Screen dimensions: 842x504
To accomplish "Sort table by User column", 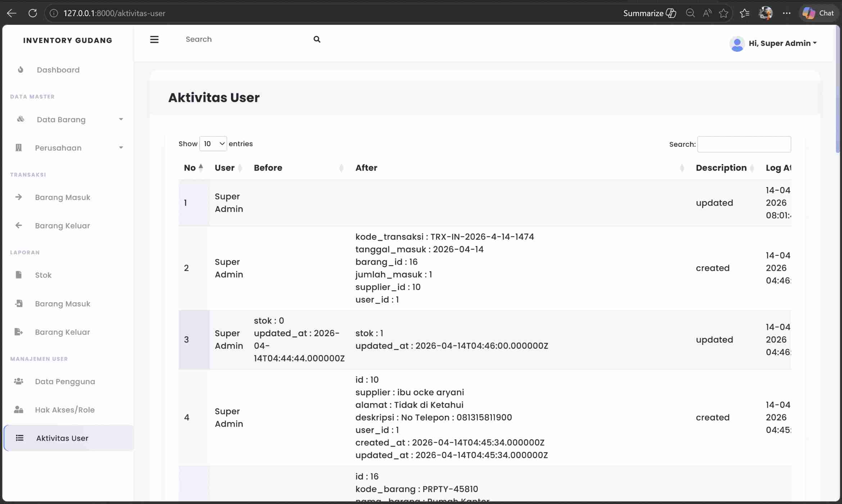I will point(228,168).
